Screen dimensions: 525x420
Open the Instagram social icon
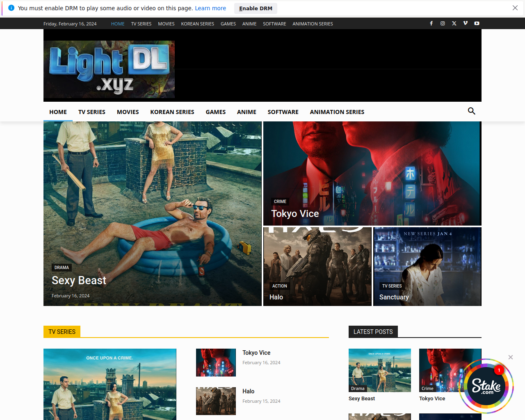tap(443, 23)
